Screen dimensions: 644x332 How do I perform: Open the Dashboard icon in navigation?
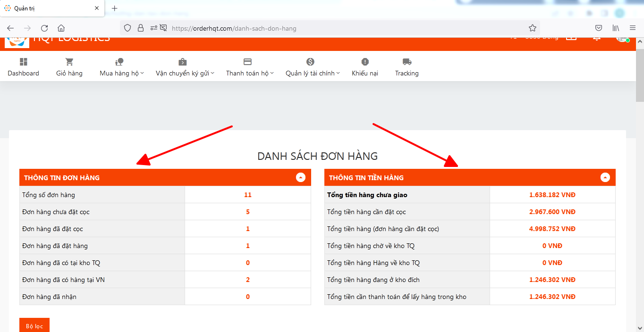pos(23,62)
